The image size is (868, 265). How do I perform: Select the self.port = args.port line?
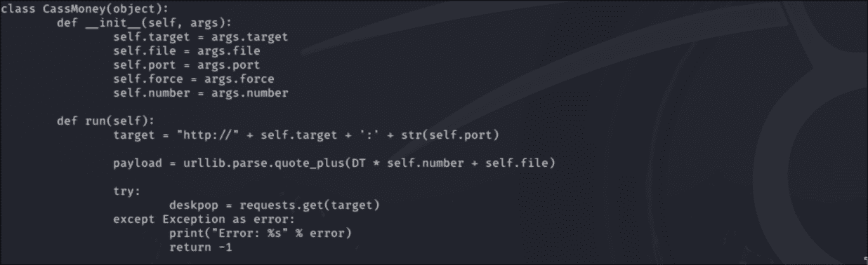[x=187, y=64]
